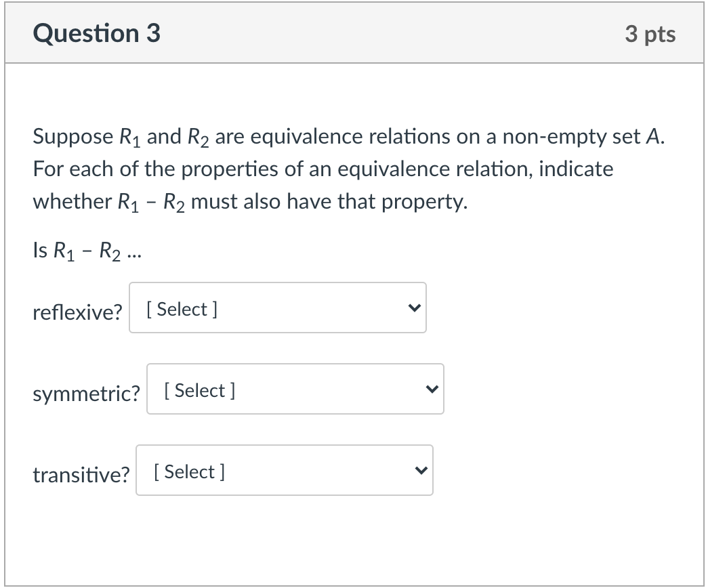The width and height of the screenshot is (706, 588).
Task: Click the Is R1 - R2 prompt text
Action: [85, 251]
